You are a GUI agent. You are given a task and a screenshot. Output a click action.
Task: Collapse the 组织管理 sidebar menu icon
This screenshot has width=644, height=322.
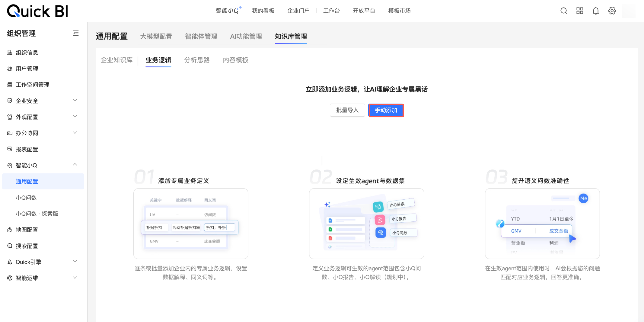(76, 33)
